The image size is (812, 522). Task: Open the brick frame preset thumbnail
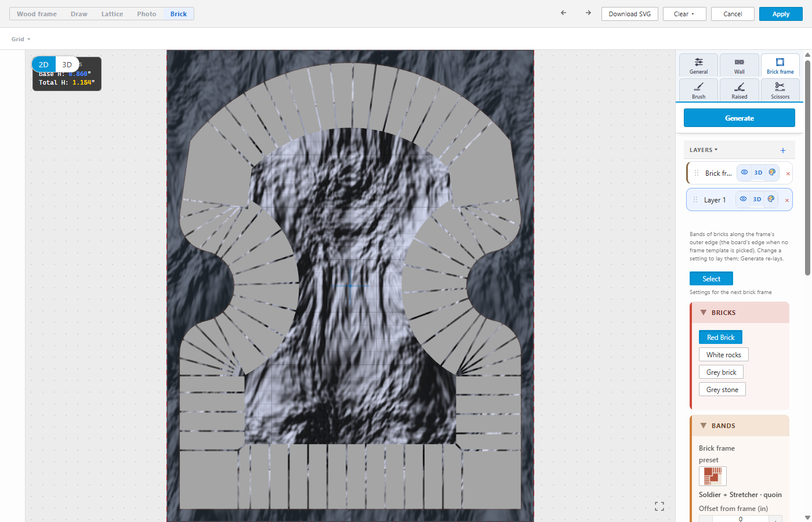713,476
